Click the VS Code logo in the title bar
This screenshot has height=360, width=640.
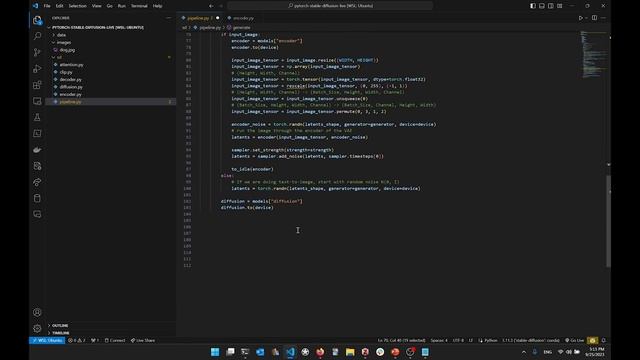click(x=36, y=6)
